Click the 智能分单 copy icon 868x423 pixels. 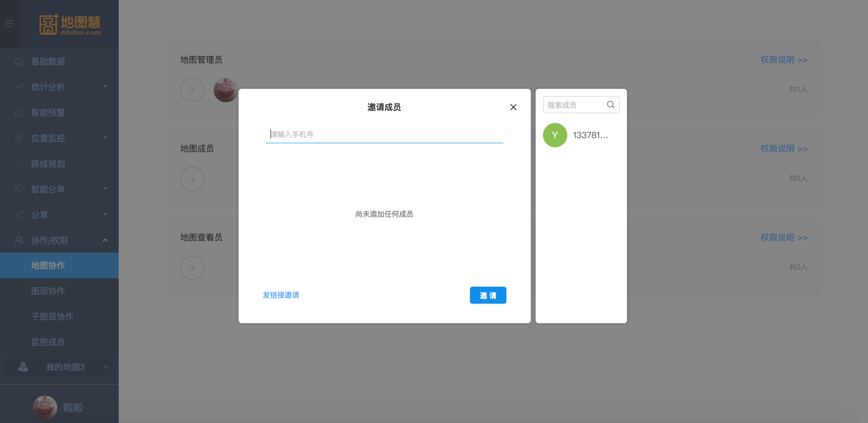19,189
